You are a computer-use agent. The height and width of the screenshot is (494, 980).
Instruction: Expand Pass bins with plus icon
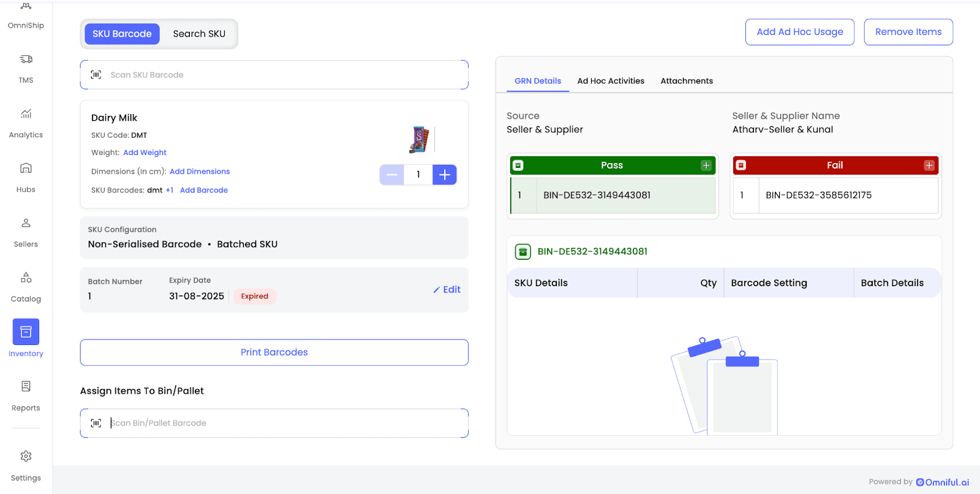pos(706,165)
